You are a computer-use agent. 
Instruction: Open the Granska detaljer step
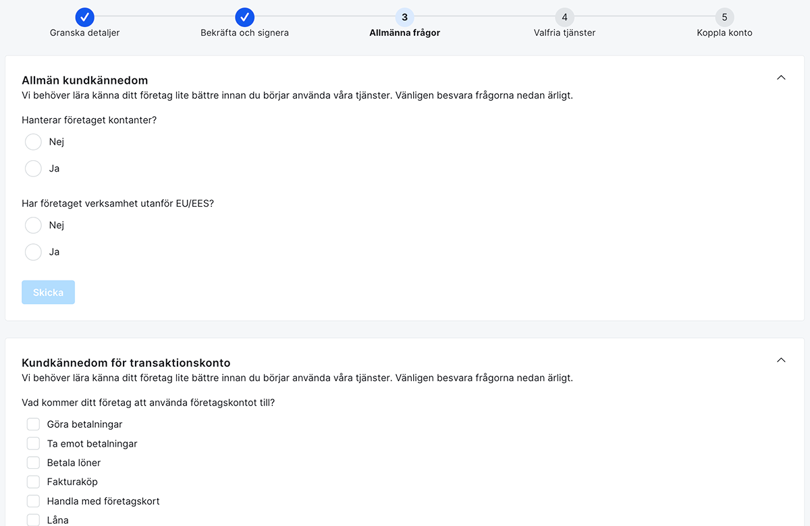[x=85, y=33]
